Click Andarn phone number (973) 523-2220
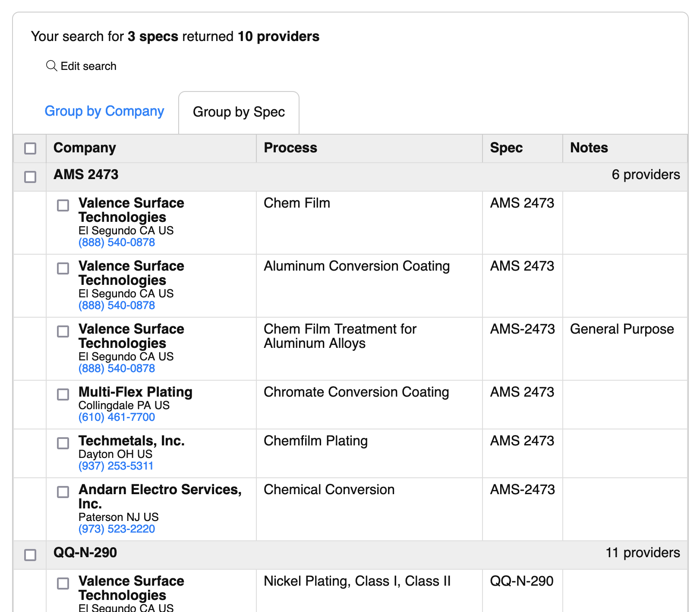The height and width of the screenshot is (612, 700). 117,529
